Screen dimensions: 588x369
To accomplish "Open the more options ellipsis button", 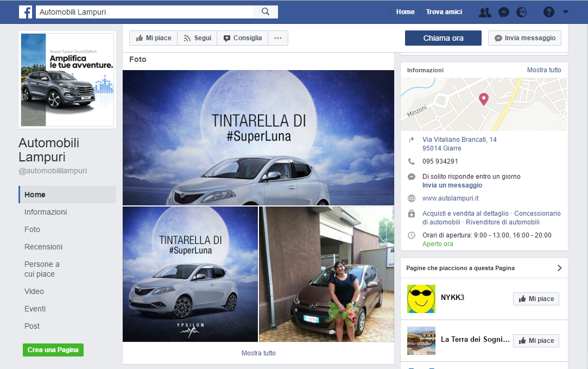I will pos(278,38).
